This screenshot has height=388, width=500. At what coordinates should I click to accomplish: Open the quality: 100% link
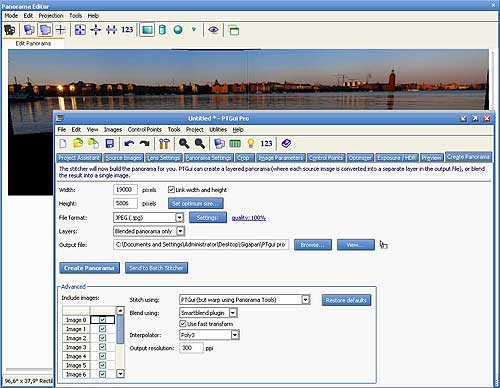[249, 218]
